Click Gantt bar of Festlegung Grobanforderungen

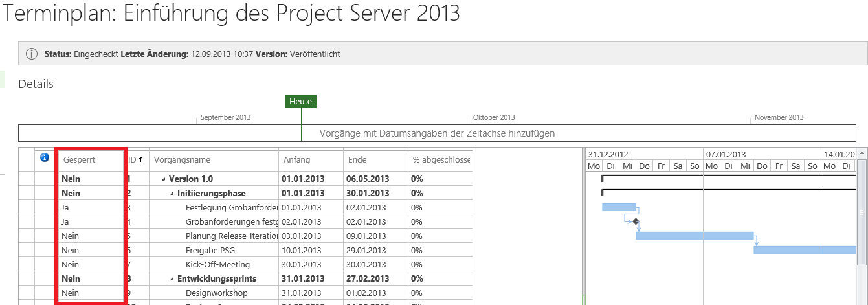point(619,207)
